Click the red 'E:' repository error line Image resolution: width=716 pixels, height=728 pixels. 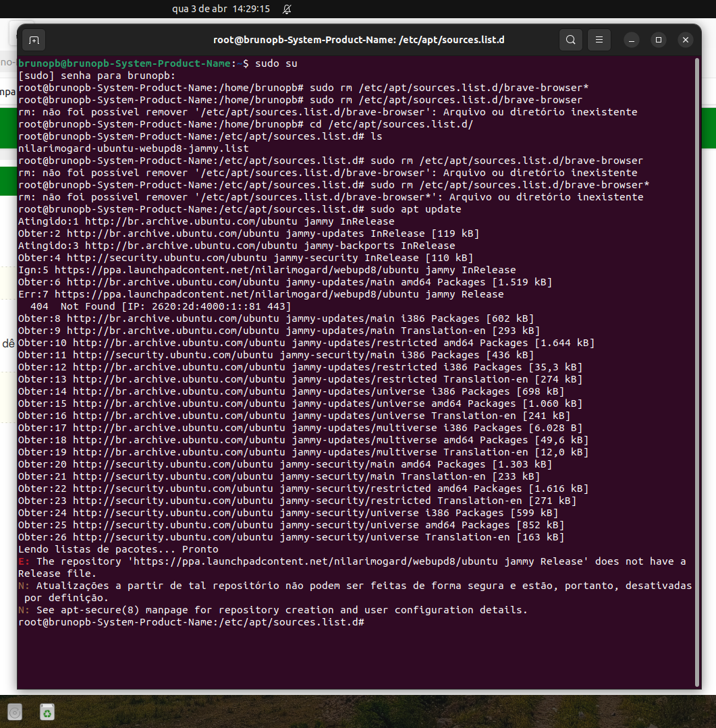point(352,561)
